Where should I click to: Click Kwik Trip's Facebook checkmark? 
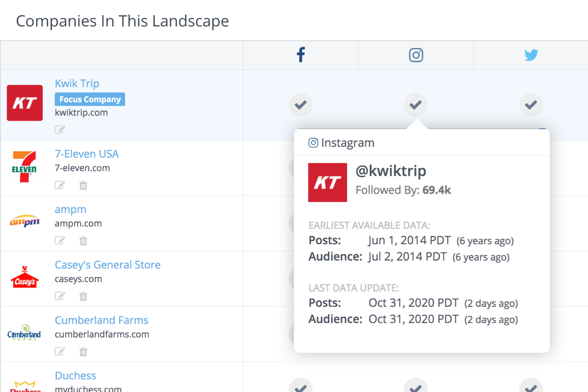coord(301,104)
